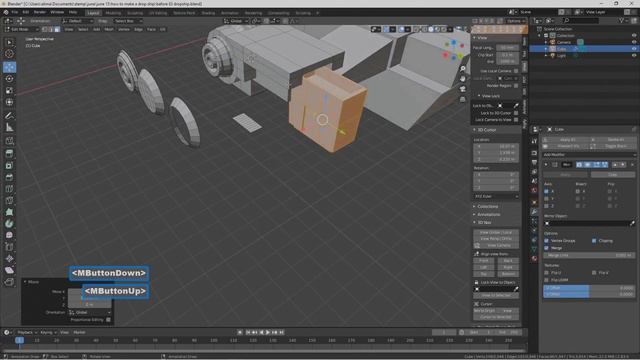Click the pan hand viewport gizmo
The image size is (640, 360).
462,78
